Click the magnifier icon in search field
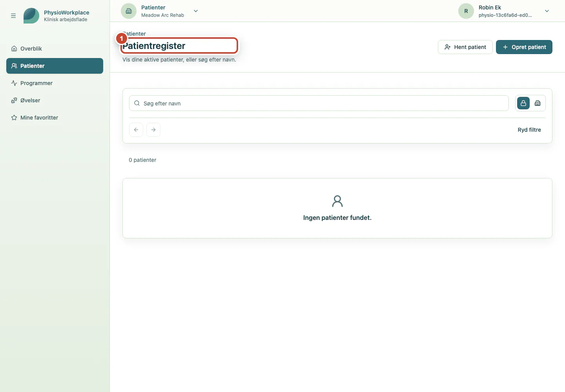The image size is (565, 392). click(x=137, y=103)
